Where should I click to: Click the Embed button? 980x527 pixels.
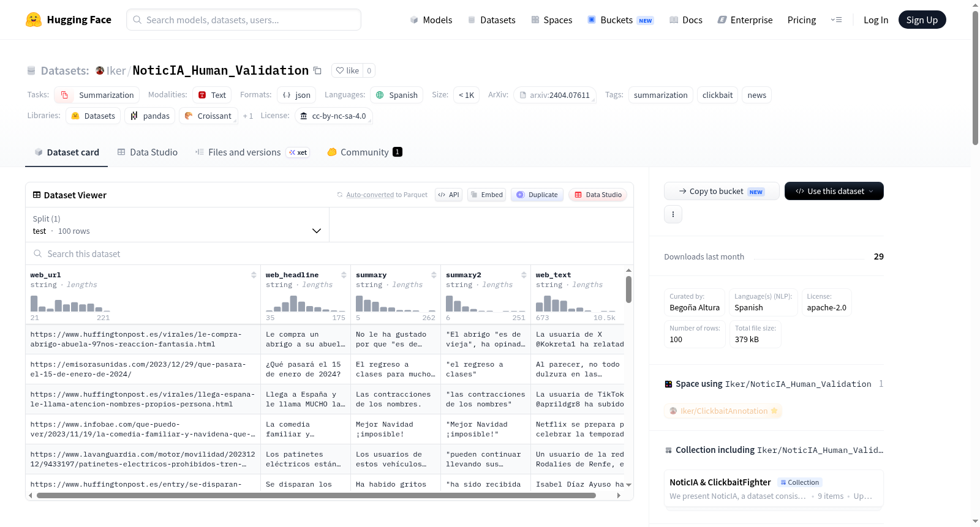pyautogui.click(x=486, y=195)
